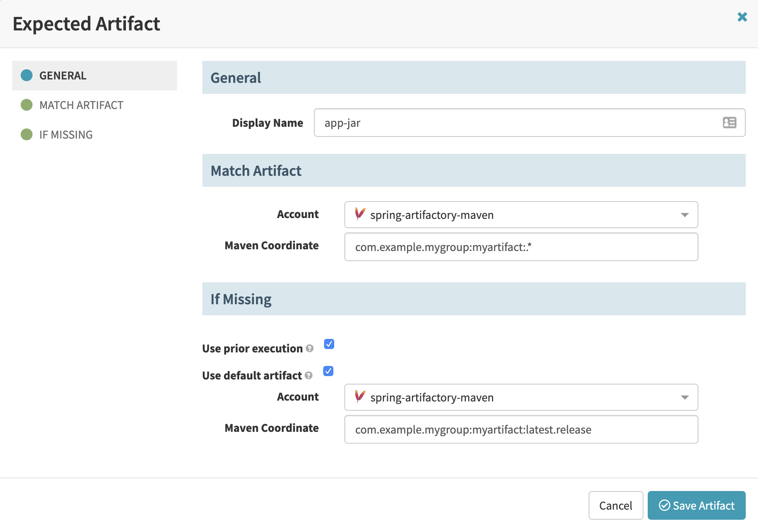Click Maven feather icon in If Missing account

(x=360, y=397)
